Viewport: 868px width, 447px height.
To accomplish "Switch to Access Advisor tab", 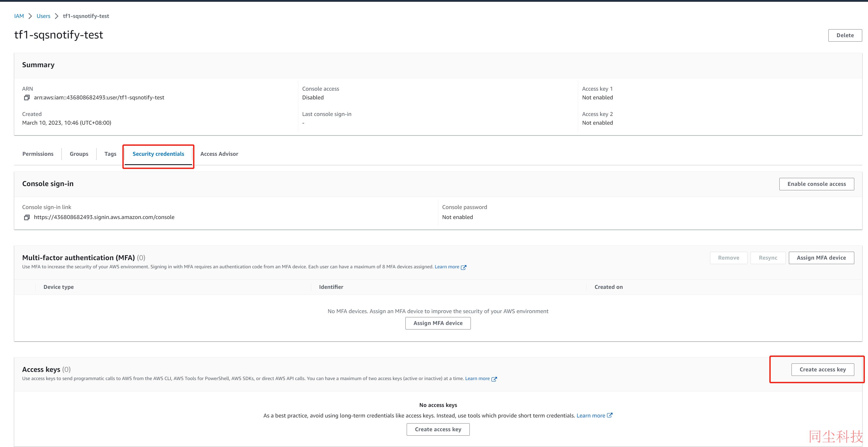I will point(219,154).
